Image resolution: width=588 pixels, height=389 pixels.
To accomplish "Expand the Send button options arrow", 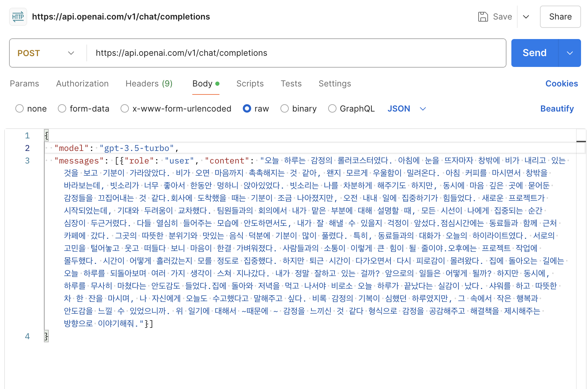I will tap(570, 53).
